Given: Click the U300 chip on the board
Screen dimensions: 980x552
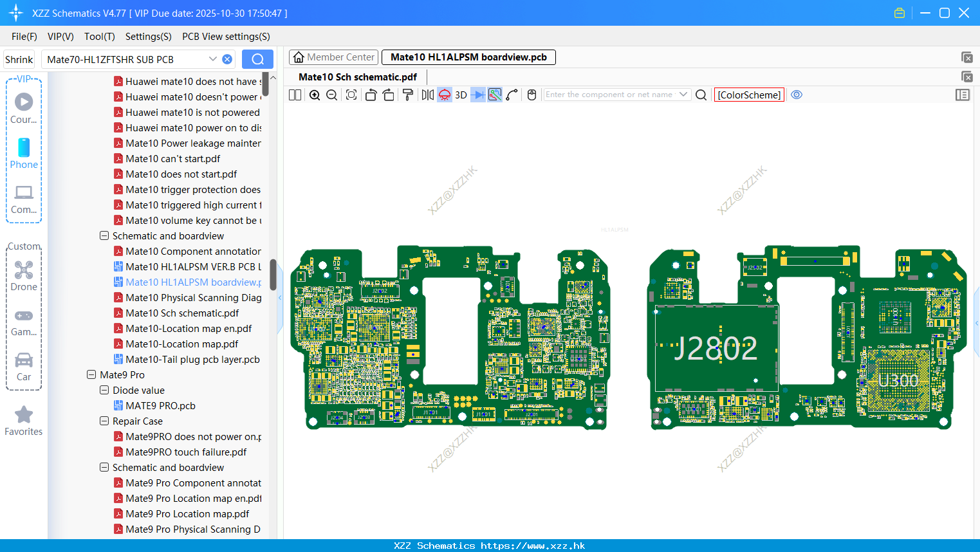Looking at the screenshot, I should click(898, 381).
